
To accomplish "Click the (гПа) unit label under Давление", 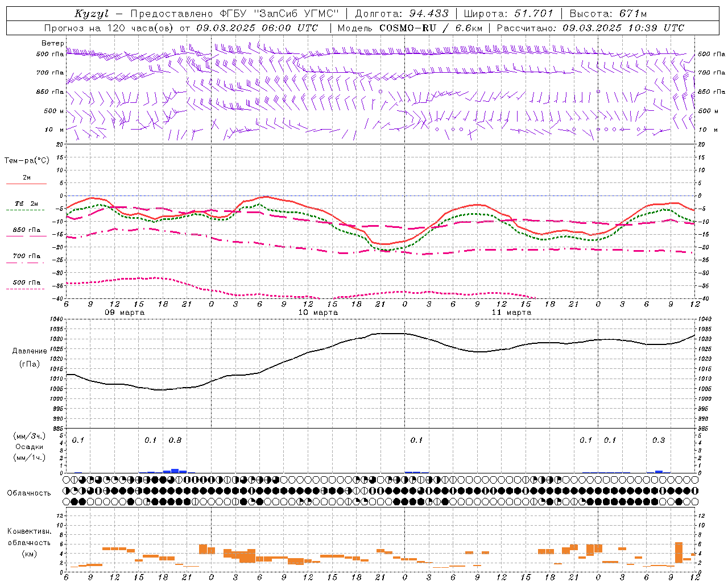I will coord(29,364).
